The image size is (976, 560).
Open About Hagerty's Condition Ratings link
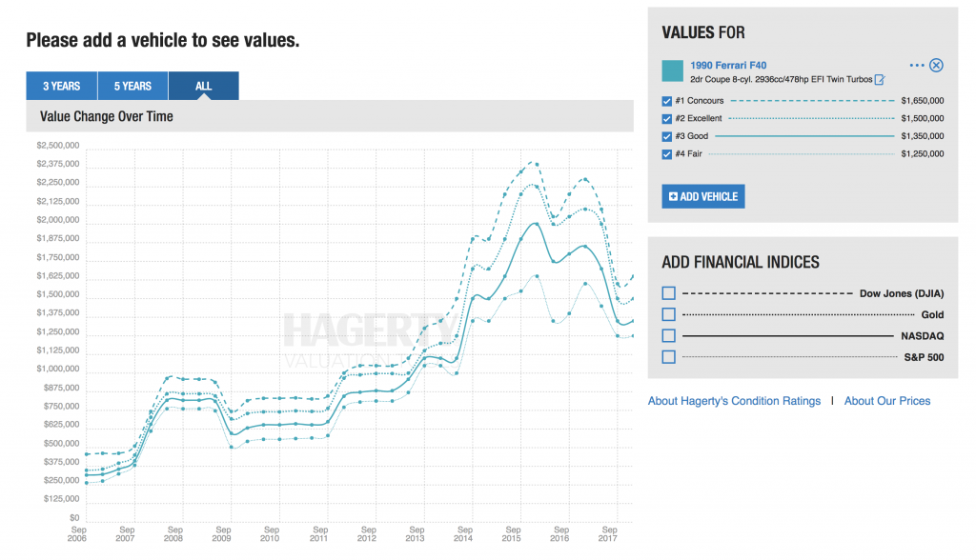(735, 401)
